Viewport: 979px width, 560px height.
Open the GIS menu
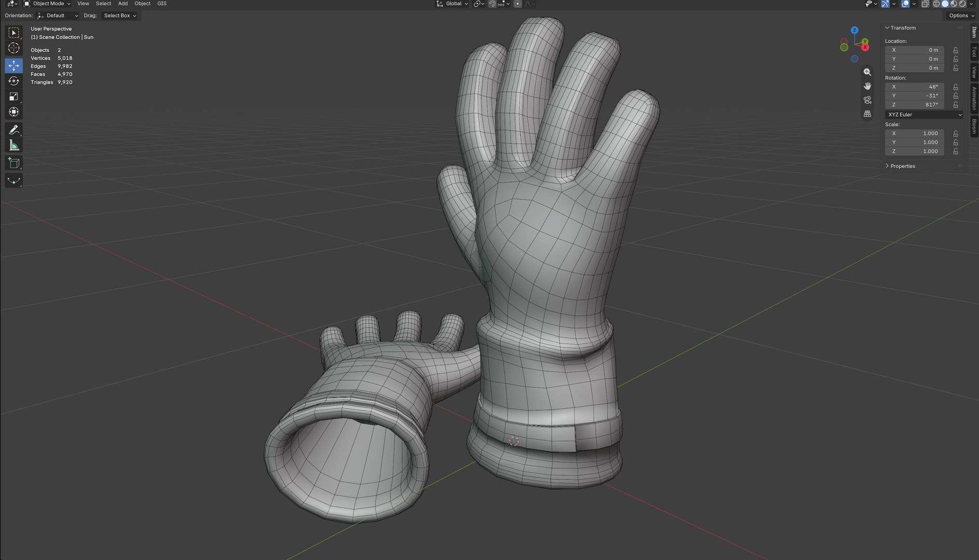click(162, 4)
